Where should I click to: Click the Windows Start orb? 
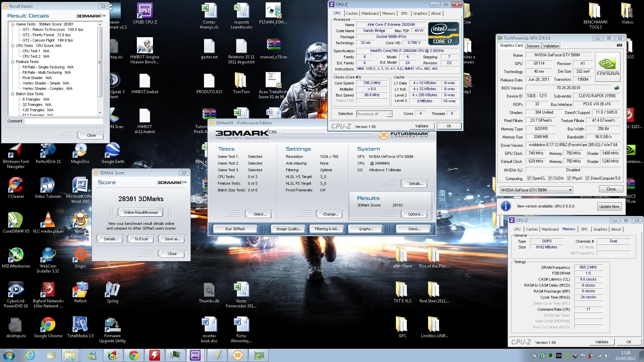[x=9, y=355]
